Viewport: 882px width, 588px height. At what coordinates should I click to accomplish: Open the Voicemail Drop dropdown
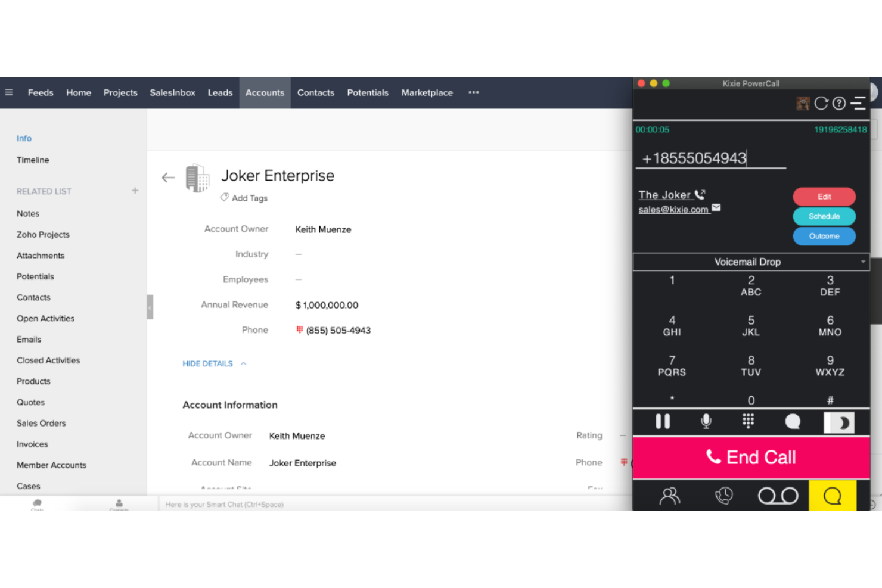coord(751,262)
